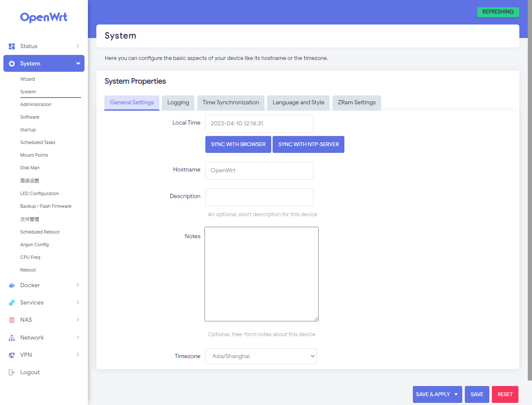532x405 pixels.
Task: Expand the Services menu chevron
Action: [x=78, y=302]
